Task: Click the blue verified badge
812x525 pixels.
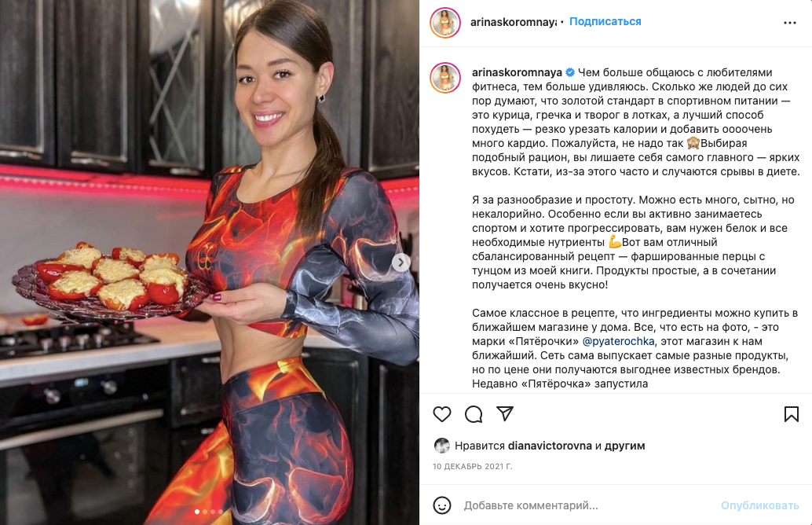Action: pos(570,72)
